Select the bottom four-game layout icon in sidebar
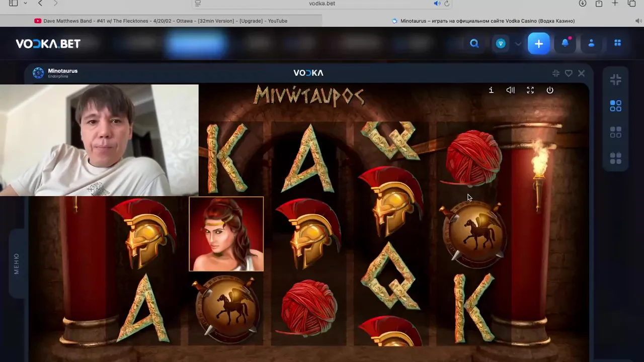Image resolution: width=644 pixels, height=362 pixels. [x=616, y=158]
